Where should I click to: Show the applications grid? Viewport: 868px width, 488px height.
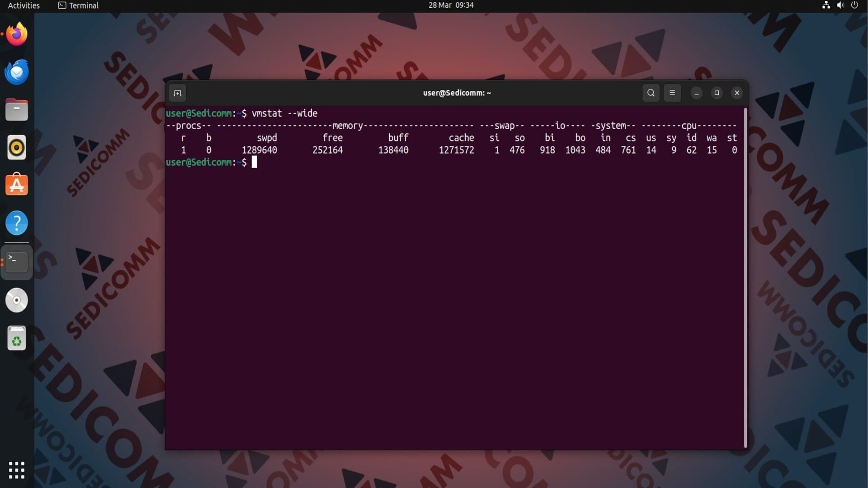17,470
